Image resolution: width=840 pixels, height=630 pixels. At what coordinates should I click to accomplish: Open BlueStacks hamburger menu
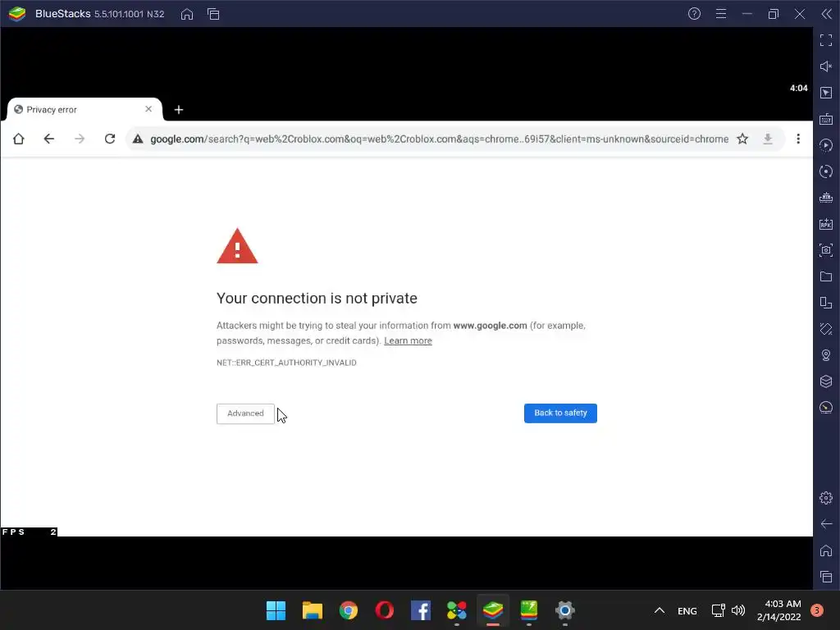pyautogui.click(x=721, y=14)
